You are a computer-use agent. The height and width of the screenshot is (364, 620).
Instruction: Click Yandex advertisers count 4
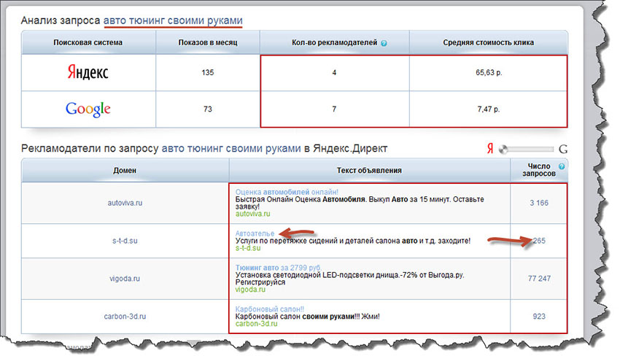334,73
